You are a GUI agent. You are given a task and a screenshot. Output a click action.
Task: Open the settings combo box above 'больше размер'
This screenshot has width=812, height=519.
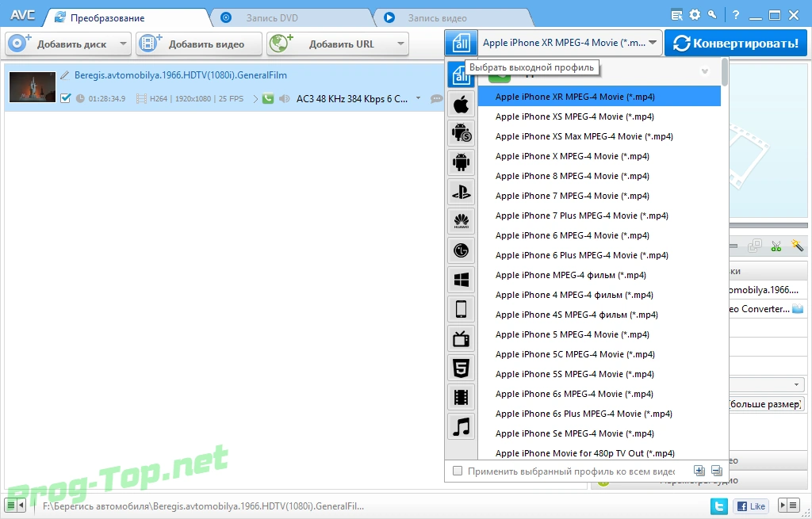tap(767, 384)
